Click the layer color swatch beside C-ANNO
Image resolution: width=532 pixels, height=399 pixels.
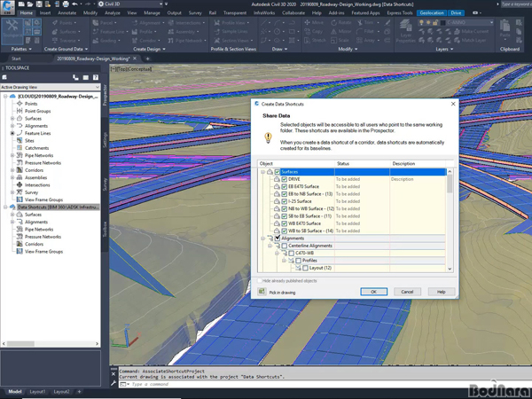442,22
